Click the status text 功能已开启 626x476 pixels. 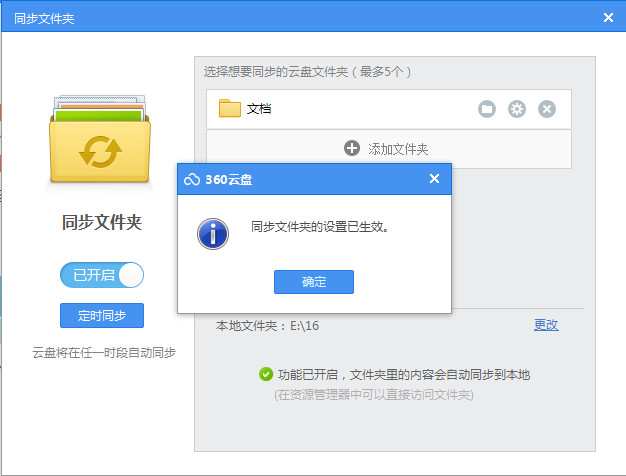(308, 375)
